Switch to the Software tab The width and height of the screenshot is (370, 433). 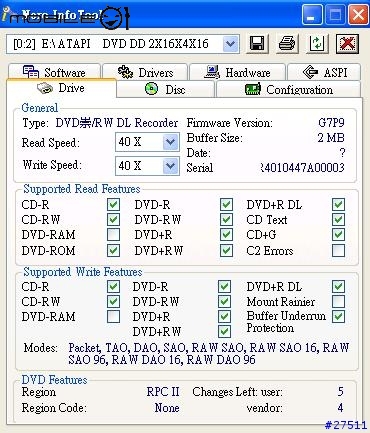[x=54, y=72]
